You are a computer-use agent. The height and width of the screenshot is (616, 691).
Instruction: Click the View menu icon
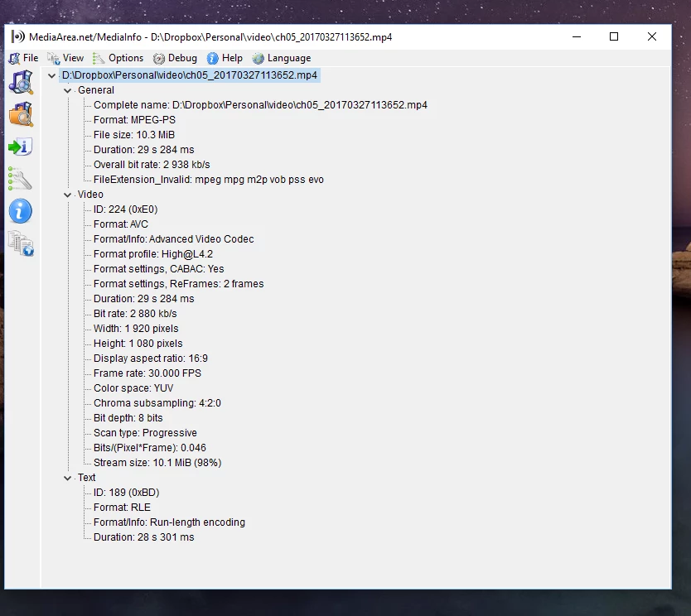(54, 59)
